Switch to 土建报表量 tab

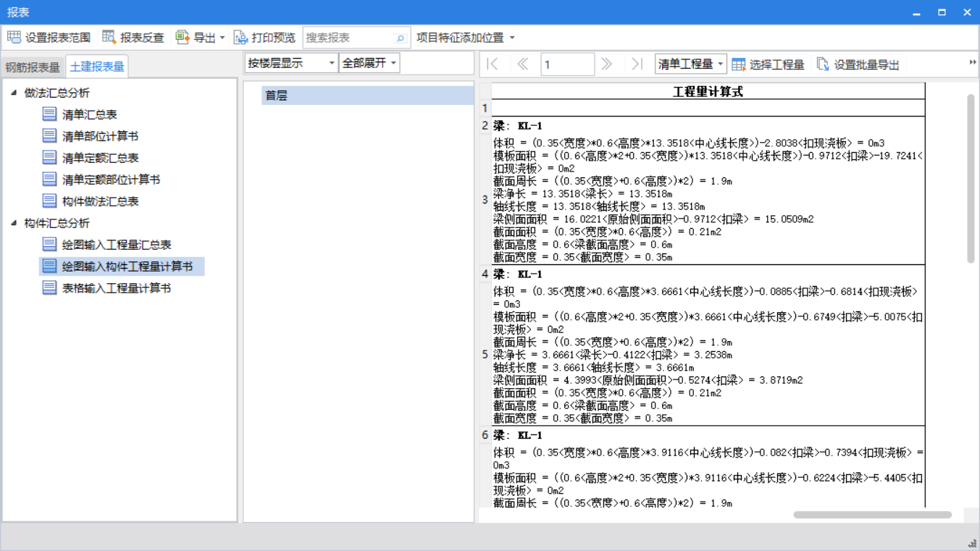(x=97, y=67)
